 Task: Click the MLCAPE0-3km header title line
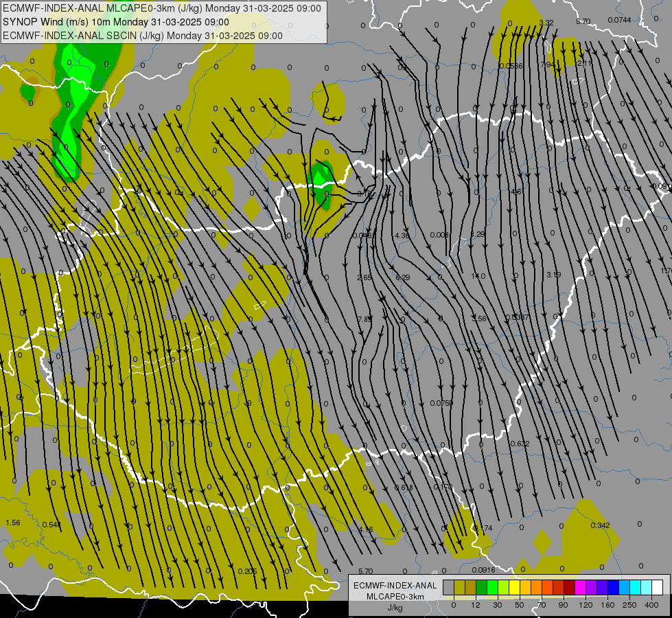point(161,8)
